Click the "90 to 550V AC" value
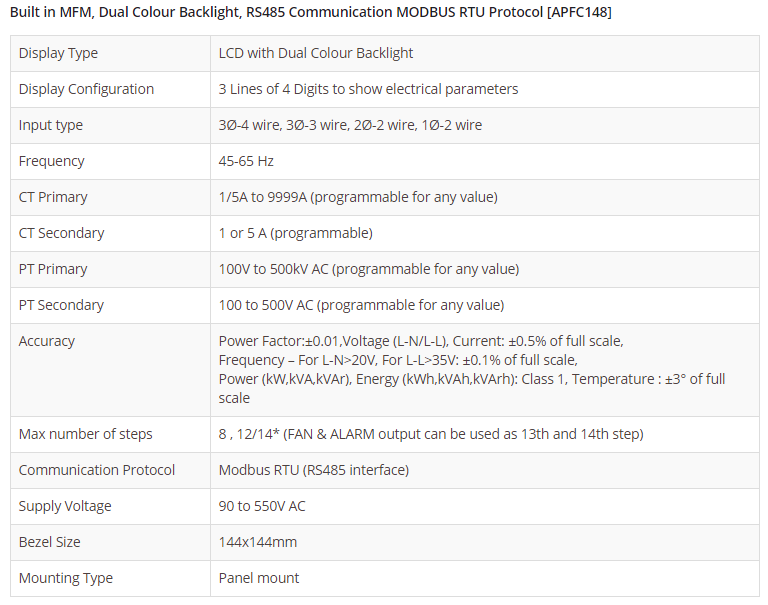 click(x=262, y=506)
